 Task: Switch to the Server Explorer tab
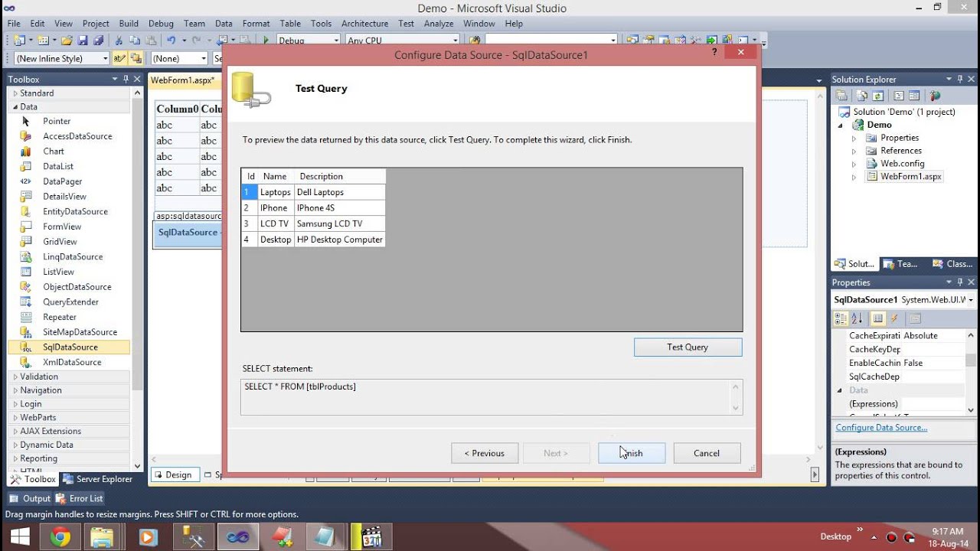coord(97,479)
